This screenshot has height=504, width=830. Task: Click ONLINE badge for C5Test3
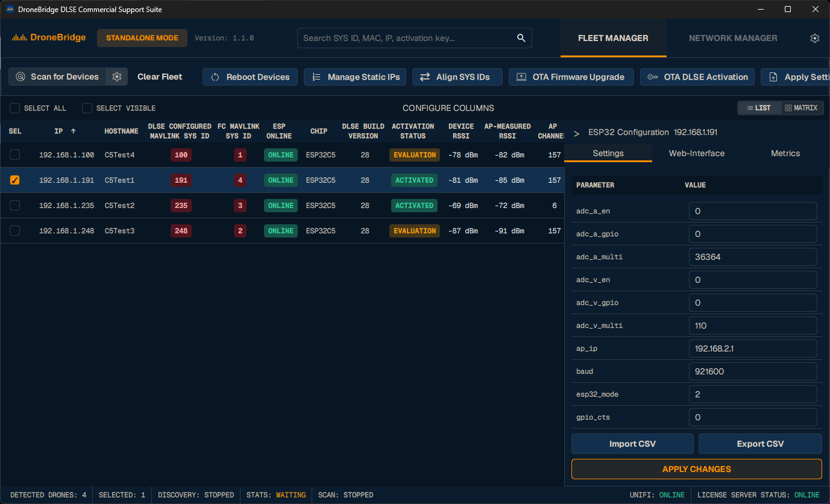click(x=281, y=231)
